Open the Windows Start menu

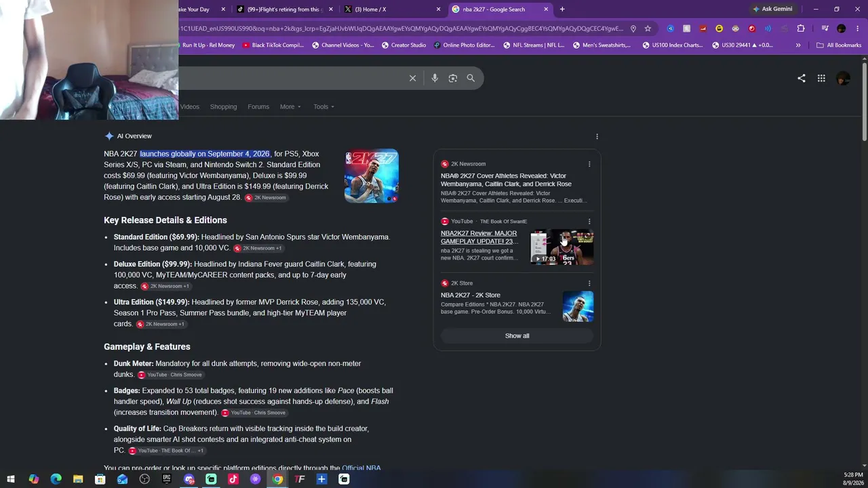[x=11, y=479]
